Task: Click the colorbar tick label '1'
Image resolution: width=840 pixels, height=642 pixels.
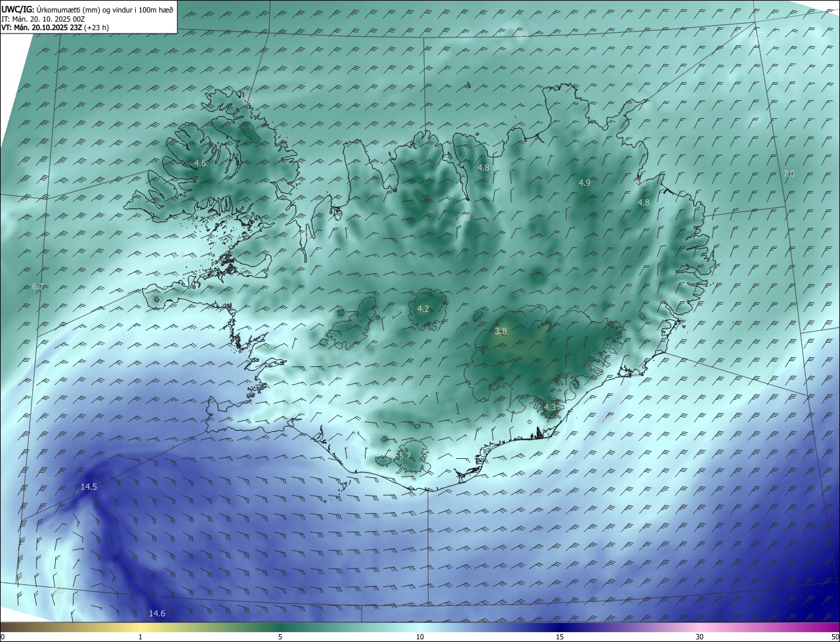Action: coord(140,637)
